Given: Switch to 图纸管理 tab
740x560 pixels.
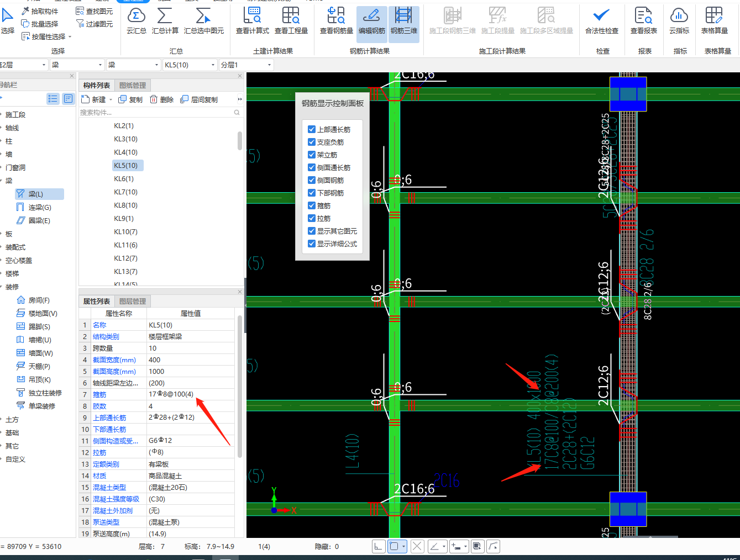Looking at the screenshot, I should click(133, 86).
